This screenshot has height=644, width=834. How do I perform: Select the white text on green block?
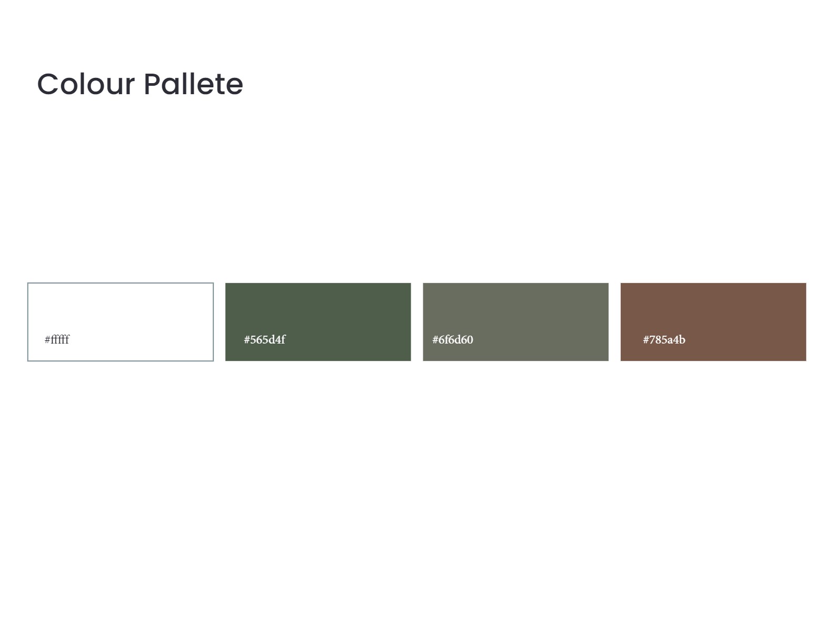point(264,339)
